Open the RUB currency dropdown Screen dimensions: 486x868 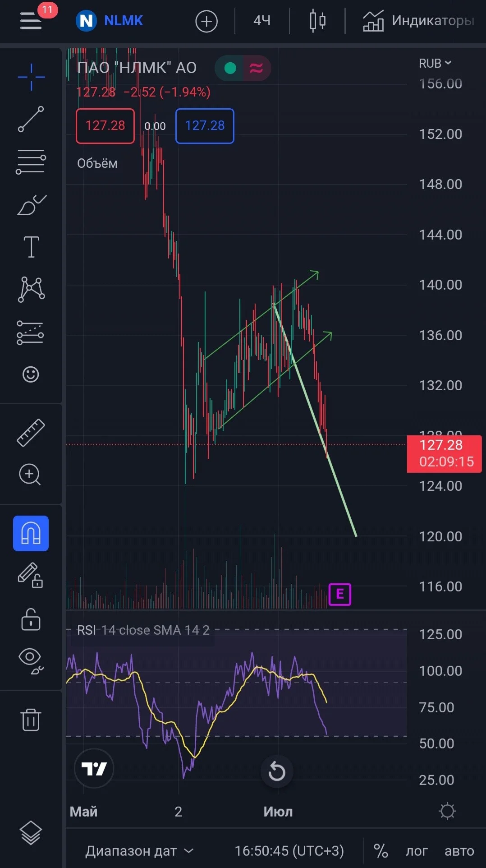click(435, 64)
